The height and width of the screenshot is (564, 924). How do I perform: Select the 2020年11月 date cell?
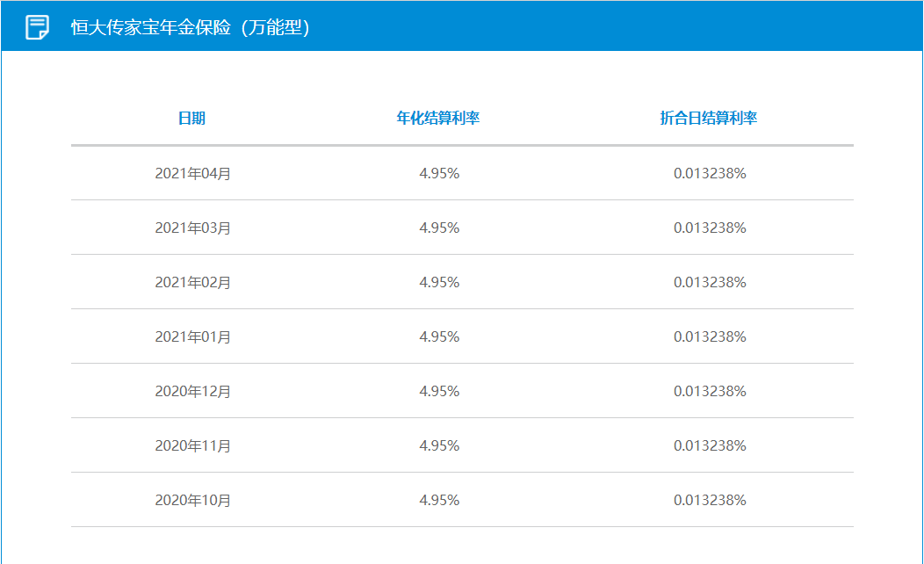pyautogui.click(x=192, y=446)
